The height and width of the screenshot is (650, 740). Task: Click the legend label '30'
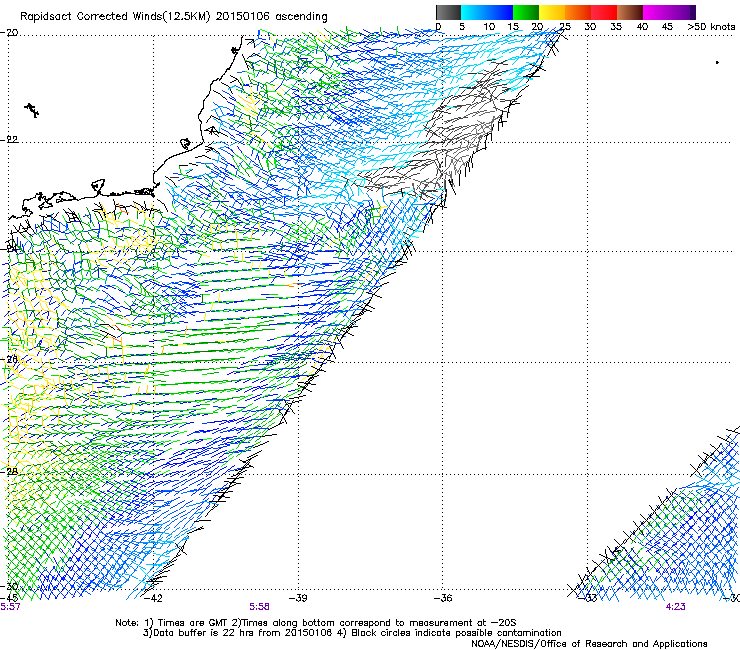[590, 27]
